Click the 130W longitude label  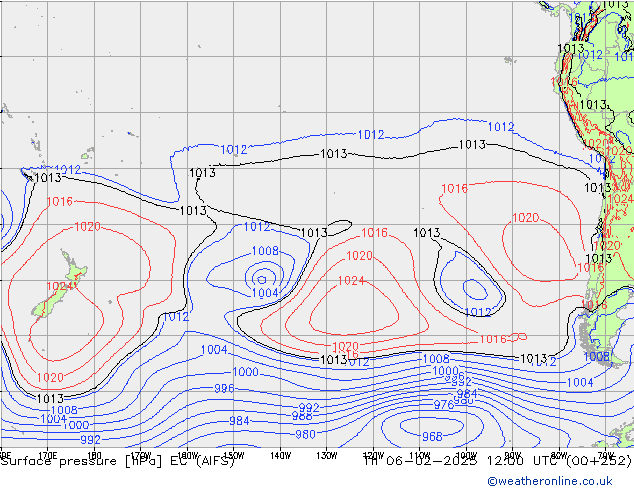click(327, 456)
